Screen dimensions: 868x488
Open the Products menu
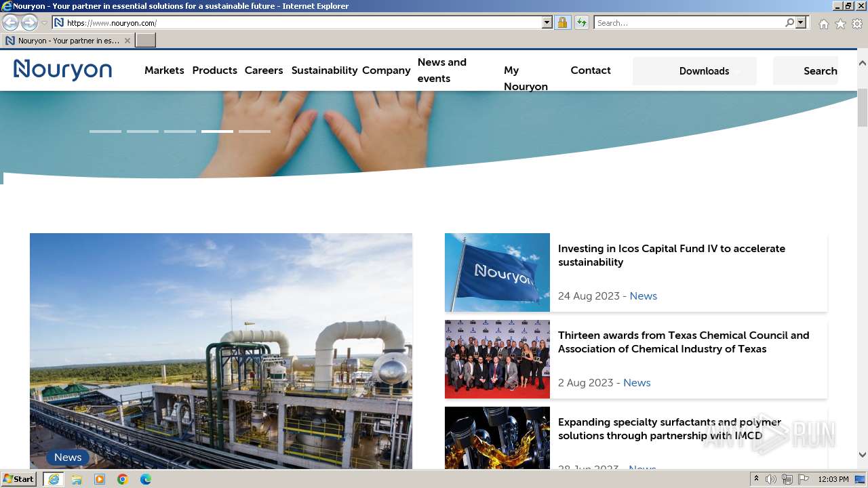(215, 70)
